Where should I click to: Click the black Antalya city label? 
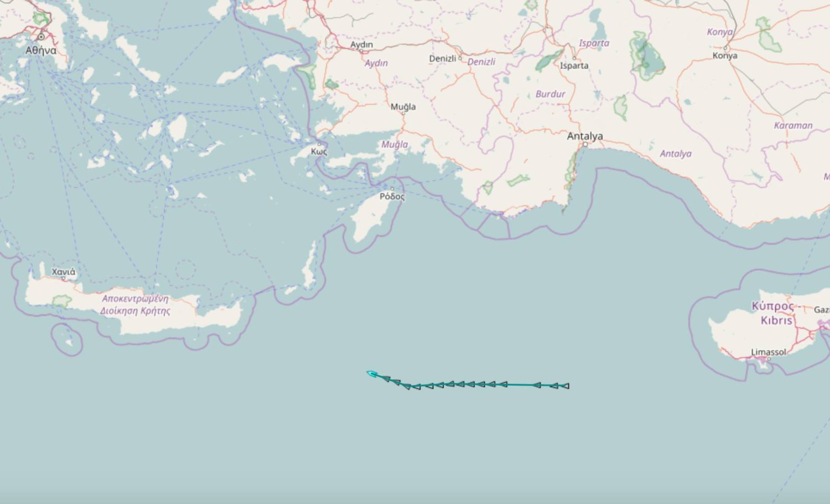pyautogui.click(x=585, y=136)
